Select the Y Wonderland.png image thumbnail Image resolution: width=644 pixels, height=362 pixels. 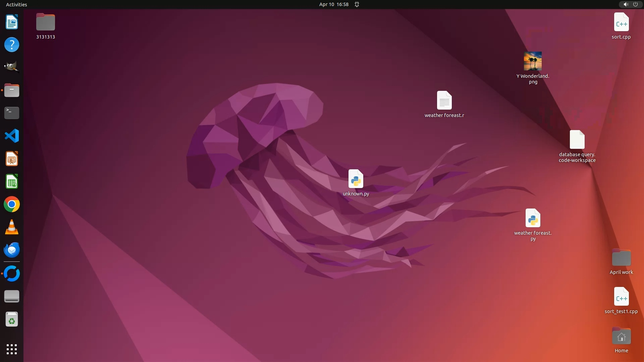pos(533,61)
